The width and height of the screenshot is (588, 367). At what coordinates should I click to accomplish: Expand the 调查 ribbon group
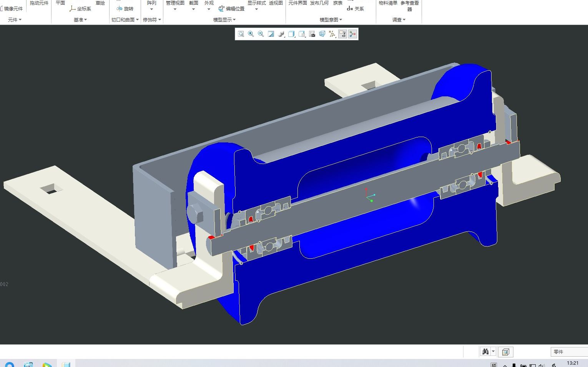click(399, 20)
